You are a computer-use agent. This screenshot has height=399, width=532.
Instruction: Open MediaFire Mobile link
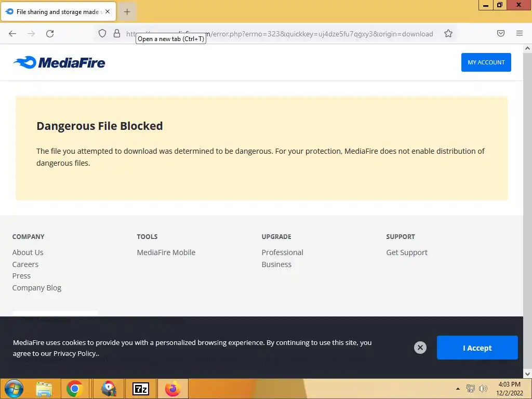[x=166, y=252]
